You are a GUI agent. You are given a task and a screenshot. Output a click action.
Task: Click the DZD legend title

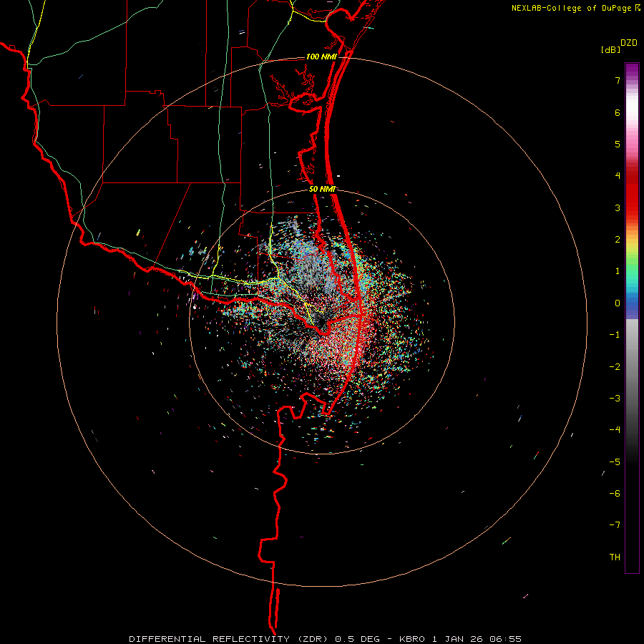(629, 43)
